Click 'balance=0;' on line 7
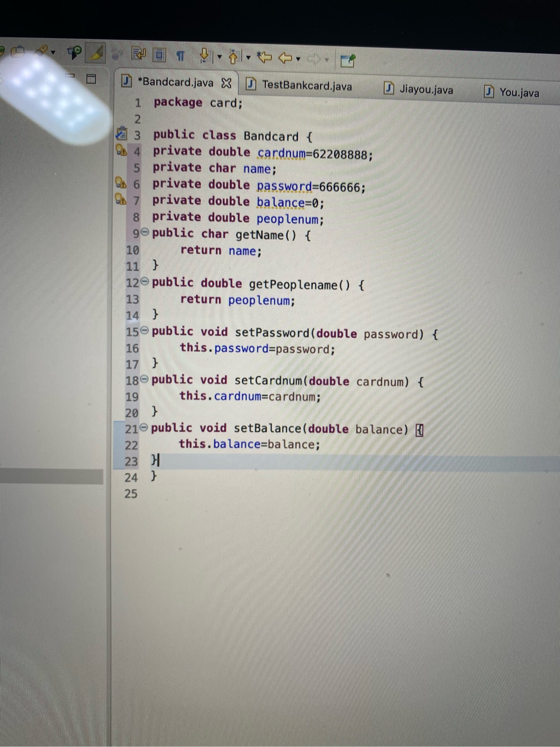Image resolution: width=560 pixels, height=747 pixels. [290, 203]
